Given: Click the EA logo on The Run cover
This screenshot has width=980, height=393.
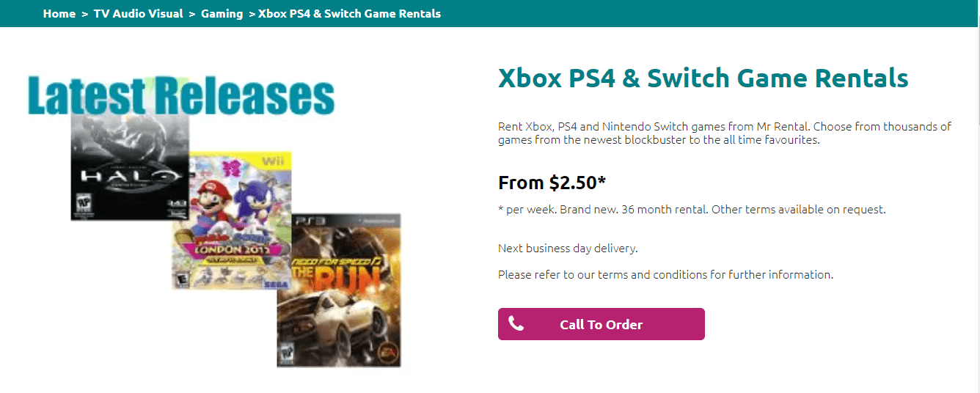Looking at the screenshot, I should point(383,355).
